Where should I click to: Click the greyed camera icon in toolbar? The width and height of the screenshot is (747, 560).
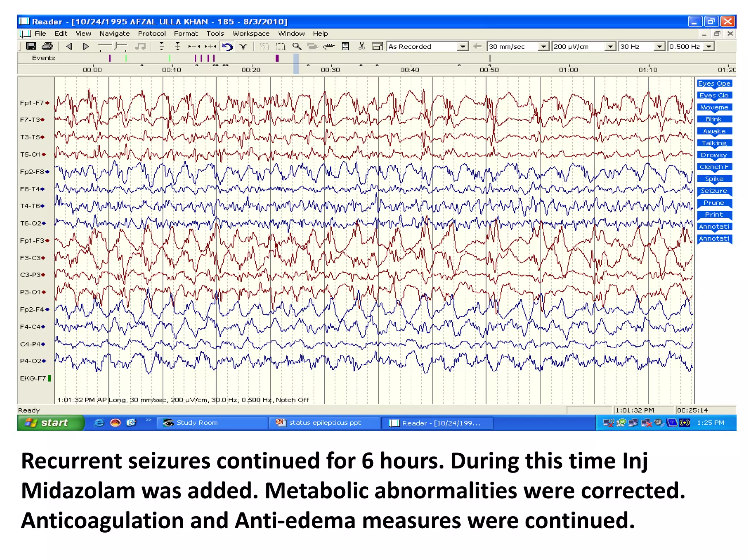click(313, 46)
